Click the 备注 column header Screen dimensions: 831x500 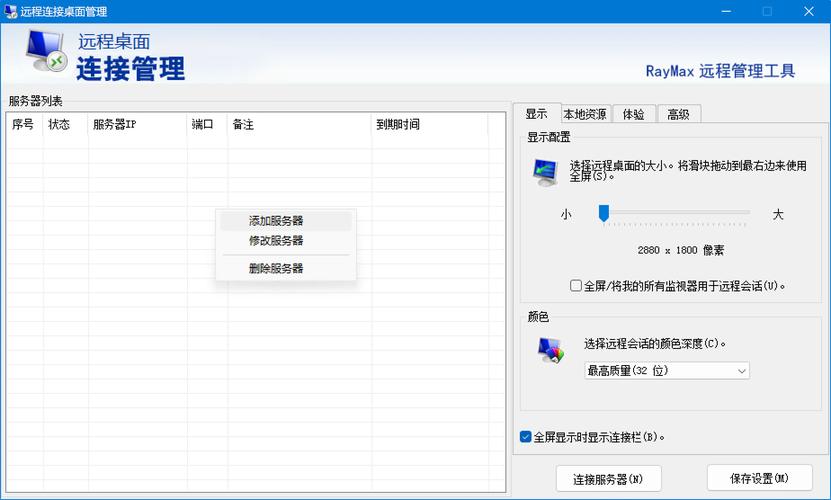[x=299, y=125]
